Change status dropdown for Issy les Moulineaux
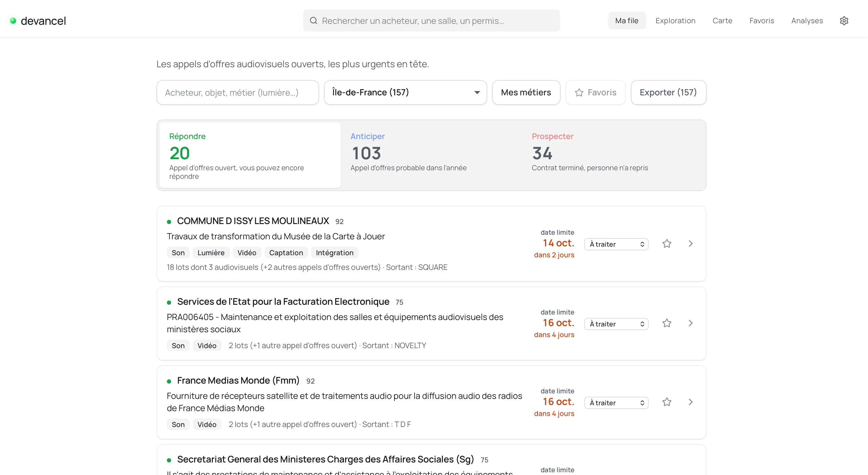The height and width of the screenshot is (475, 868). tap(616, 244)
